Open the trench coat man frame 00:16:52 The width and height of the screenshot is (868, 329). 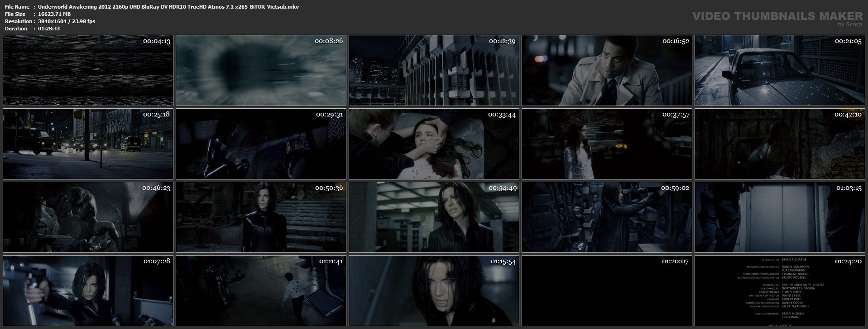click(x=607, y=71)
